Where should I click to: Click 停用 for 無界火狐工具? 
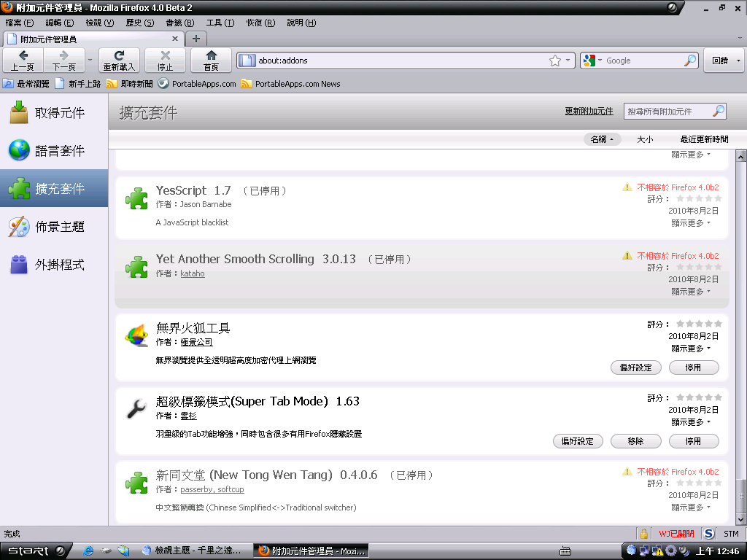coord(694,367)
